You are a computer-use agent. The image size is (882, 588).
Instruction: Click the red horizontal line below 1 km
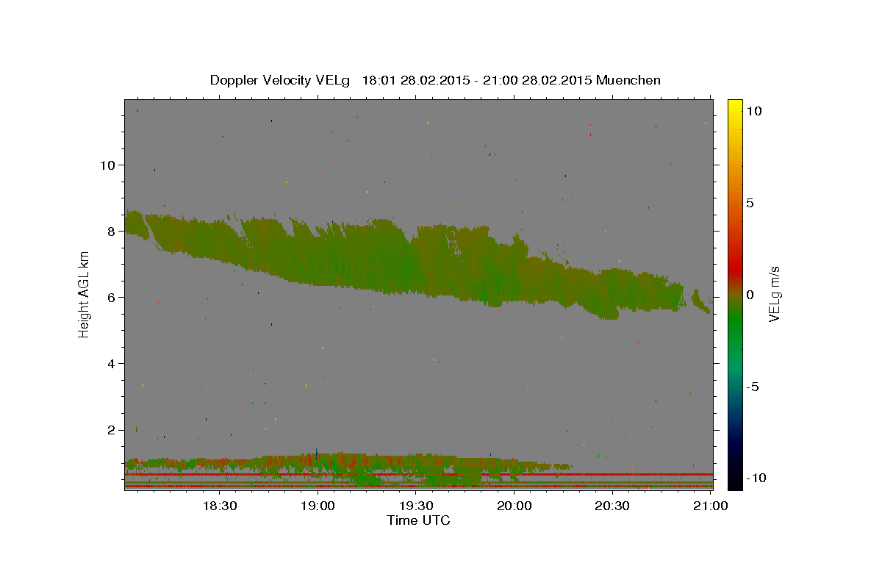point(418,475)
